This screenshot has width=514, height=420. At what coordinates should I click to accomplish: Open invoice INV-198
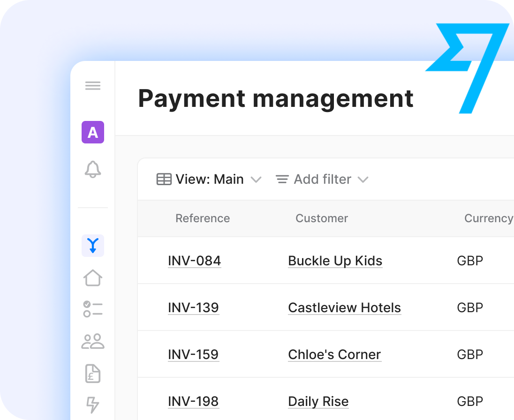click(193, 401)
